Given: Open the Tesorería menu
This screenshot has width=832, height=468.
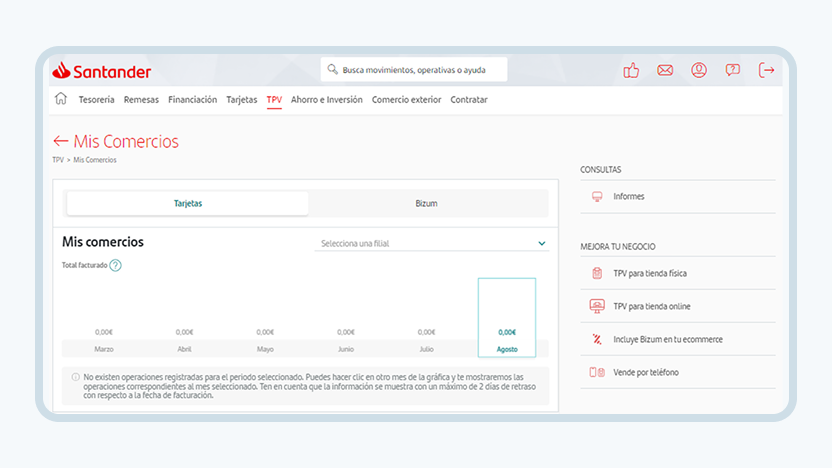Looking at the screenshot, I should tap(97, 100).
